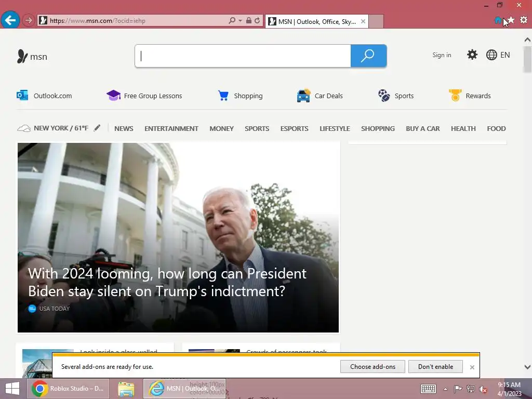The height and width of the screenshot is (399, 532).
Task: Open File Explorer from taskbar
Action: point(126,389)
